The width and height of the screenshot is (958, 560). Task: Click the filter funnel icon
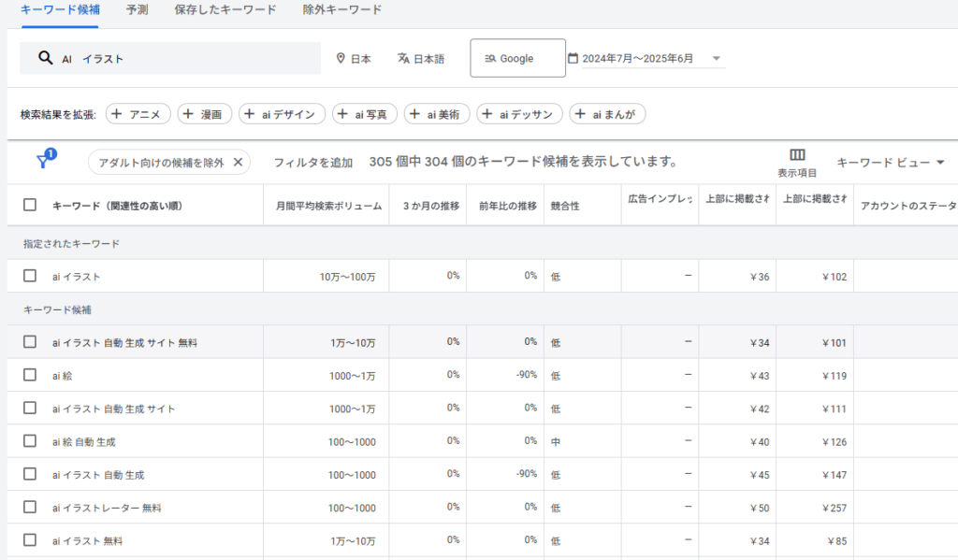click(43, 162)
